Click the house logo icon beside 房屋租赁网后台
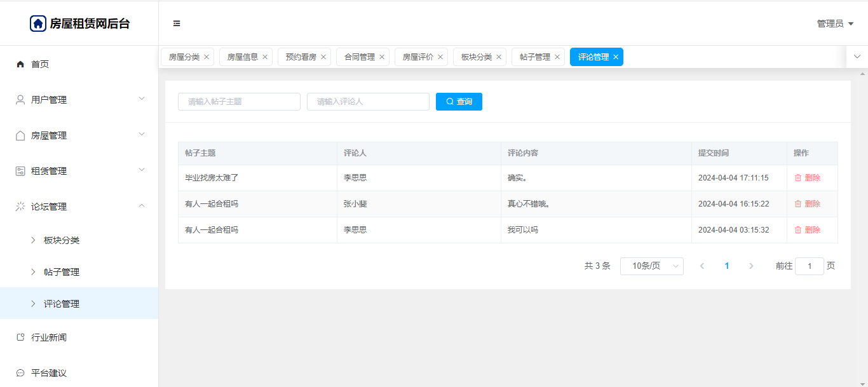This screenshot has width=868, height=387. 38,24
